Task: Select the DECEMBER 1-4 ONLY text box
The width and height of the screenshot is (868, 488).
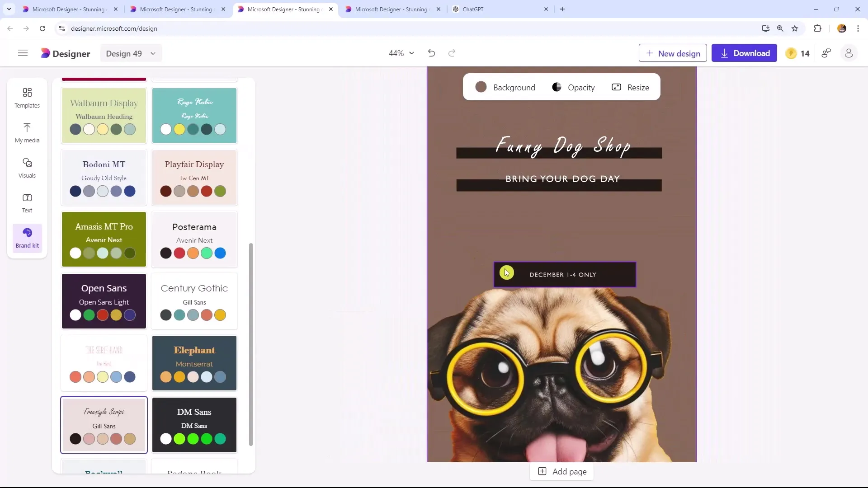Action: tap(565, 275)
